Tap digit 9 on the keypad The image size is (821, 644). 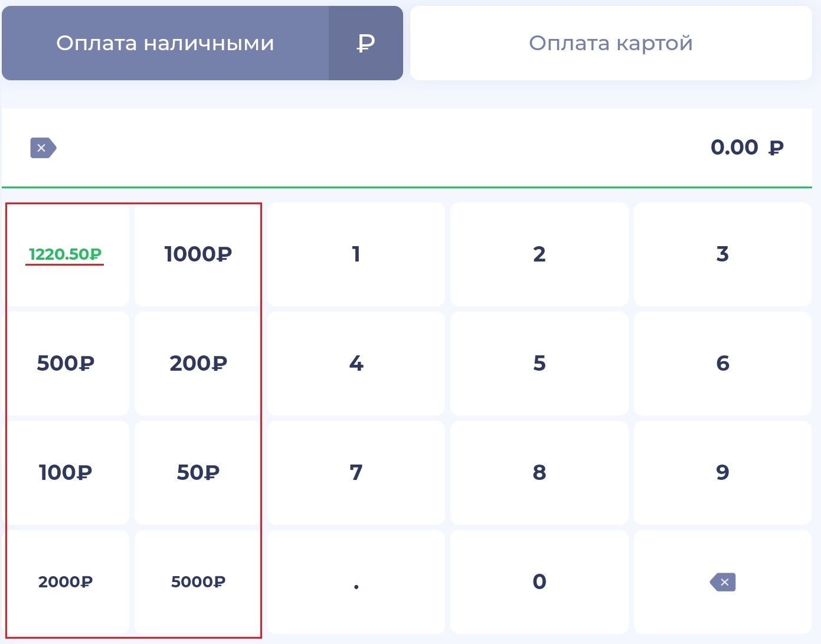722,473
